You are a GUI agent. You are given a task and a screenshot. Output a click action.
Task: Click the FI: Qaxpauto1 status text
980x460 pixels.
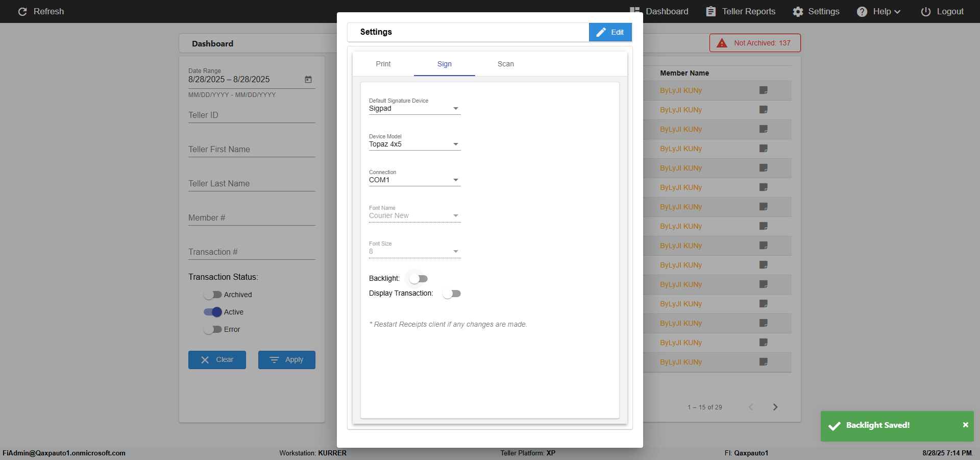pos(746,453)
